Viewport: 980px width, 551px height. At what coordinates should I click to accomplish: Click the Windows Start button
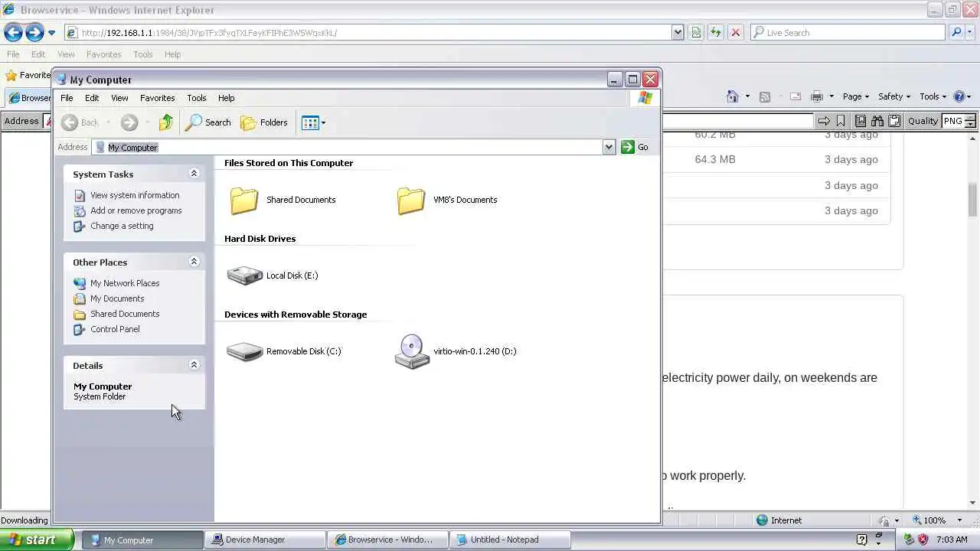pos(37,540)
